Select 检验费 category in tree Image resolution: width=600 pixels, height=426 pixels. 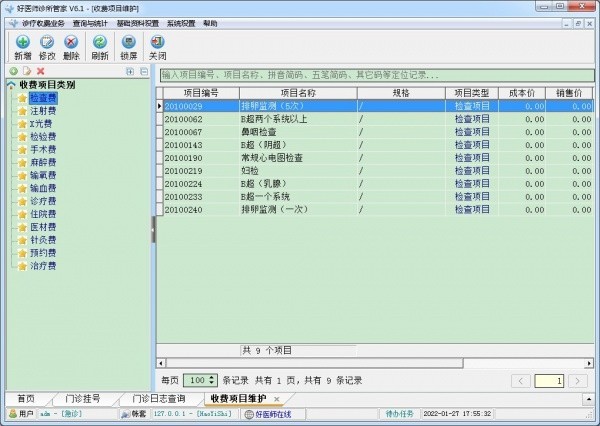click(x=43, y=137)
